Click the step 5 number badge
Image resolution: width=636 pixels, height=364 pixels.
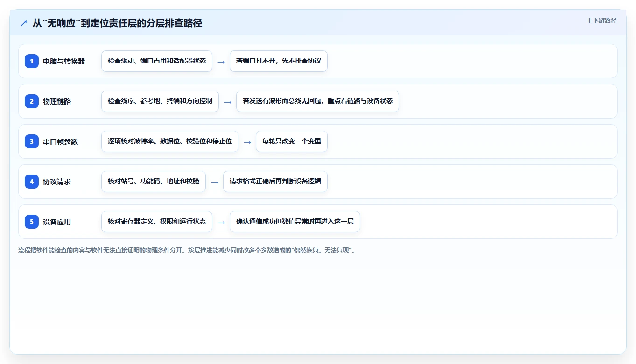pos(32,221)
